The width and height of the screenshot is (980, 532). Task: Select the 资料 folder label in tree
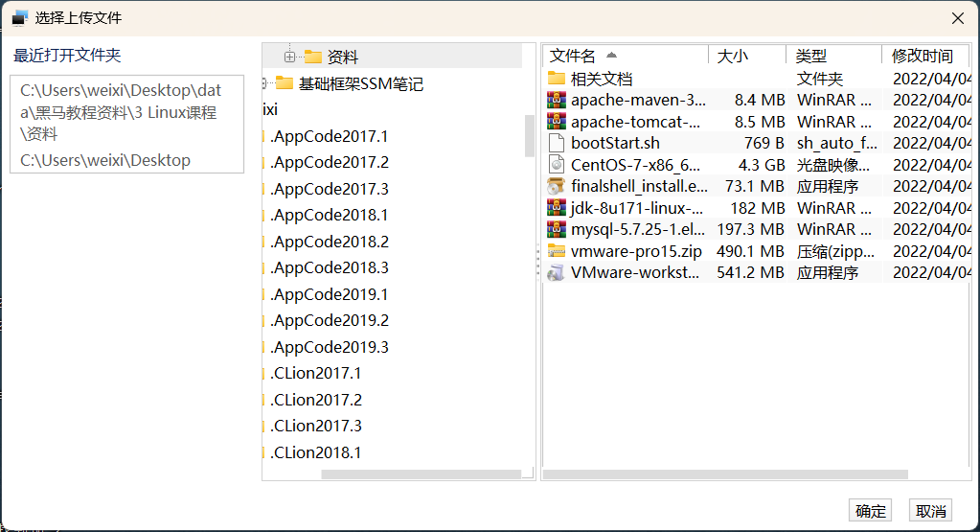(343, 57)
